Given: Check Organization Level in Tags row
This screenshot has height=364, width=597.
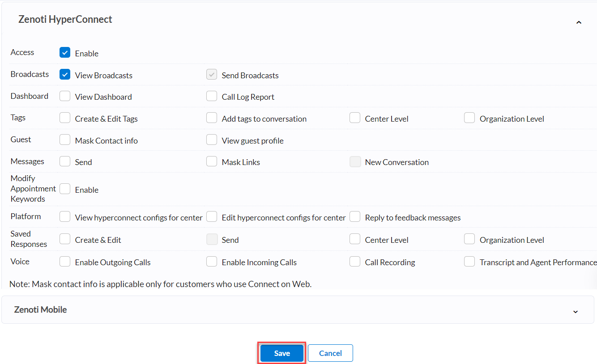Looking at the screenshot, I should pyautogui.click(x=469, y=118).
